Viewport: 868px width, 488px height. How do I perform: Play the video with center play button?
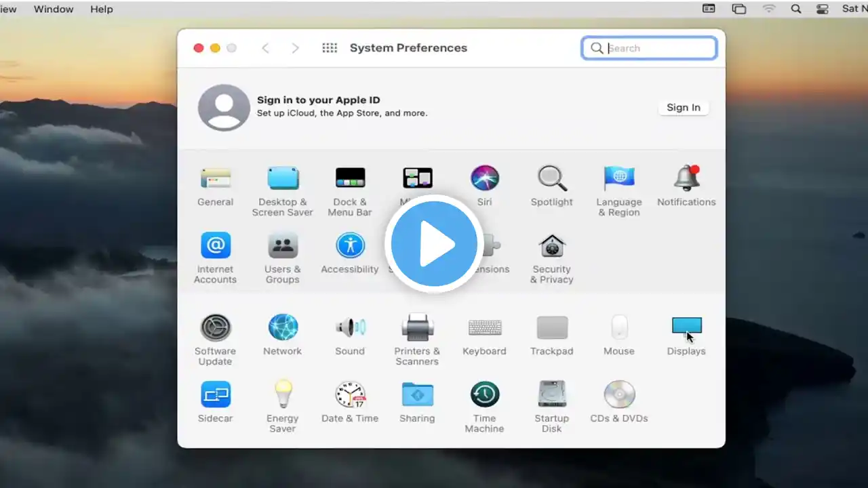click(x=434, y=244)
